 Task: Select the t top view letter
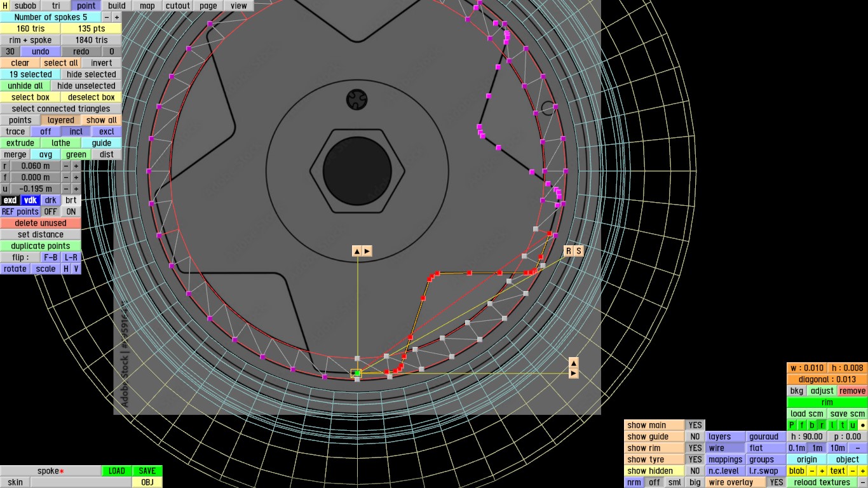843,425
